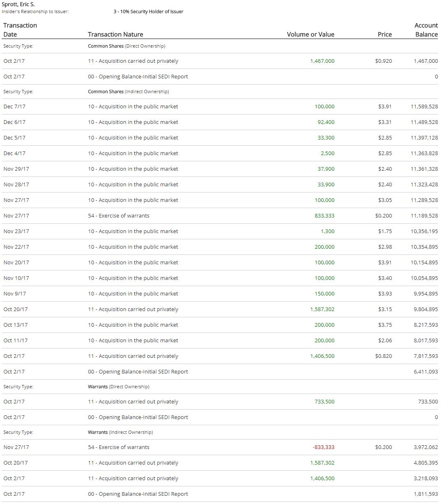Screen dimensions: 442x504
Task: Click the "Transaction Date" column header
Action: [x=20, y=30]
